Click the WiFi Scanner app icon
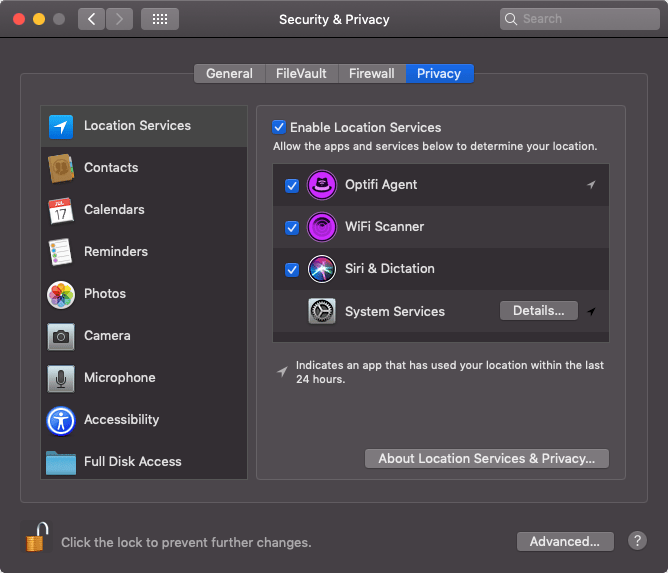 click(322, 227)
